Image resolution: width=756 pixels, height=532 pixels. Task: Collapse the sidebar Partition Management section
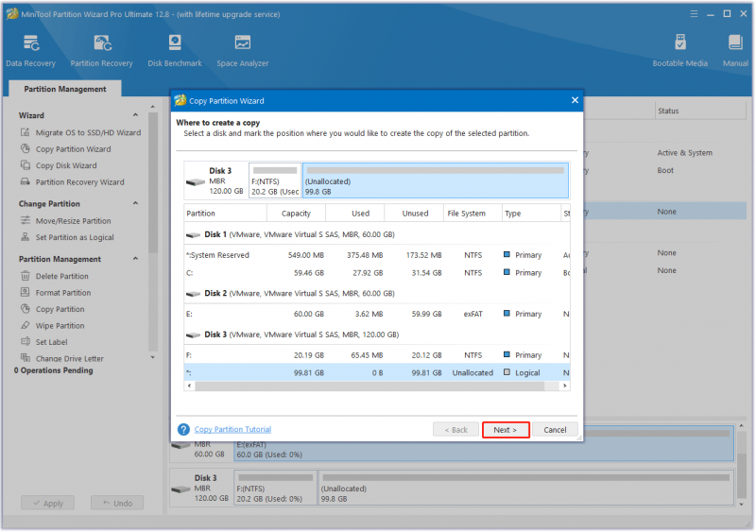tap(135, 259)
